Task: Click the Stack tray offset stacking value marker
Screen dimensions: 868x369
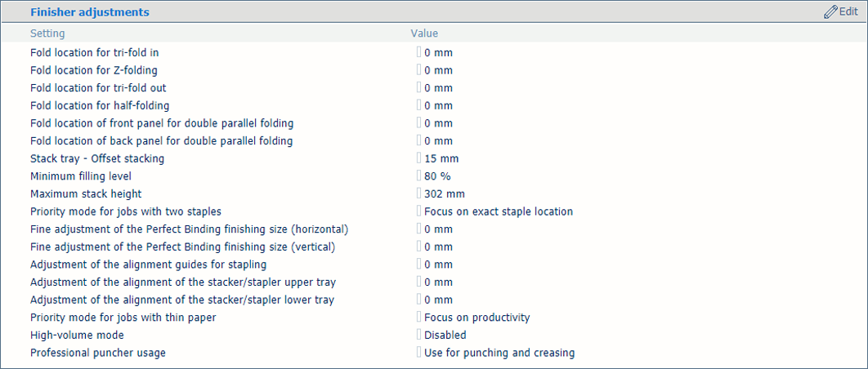Action: coord(418,158)
